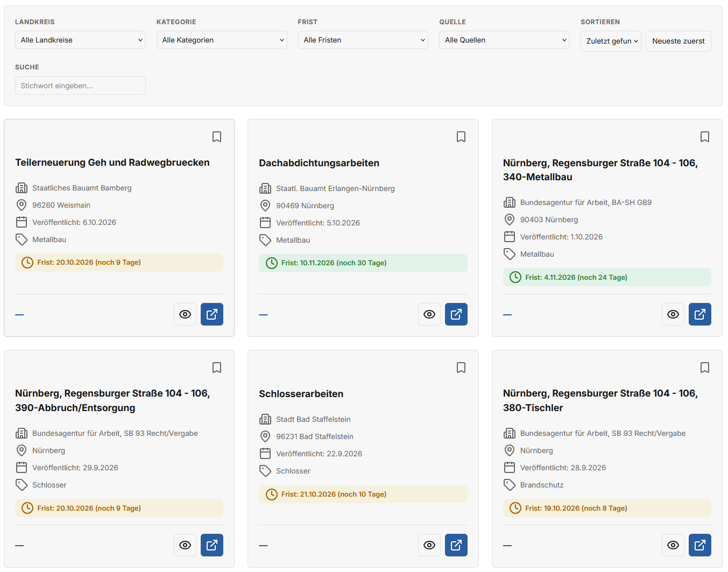Click 'Staatl. Bauamt Erlangen-Nürnberg' text
Image resolution: width=728 pixels, height=572 pixels.
point(336,188)
